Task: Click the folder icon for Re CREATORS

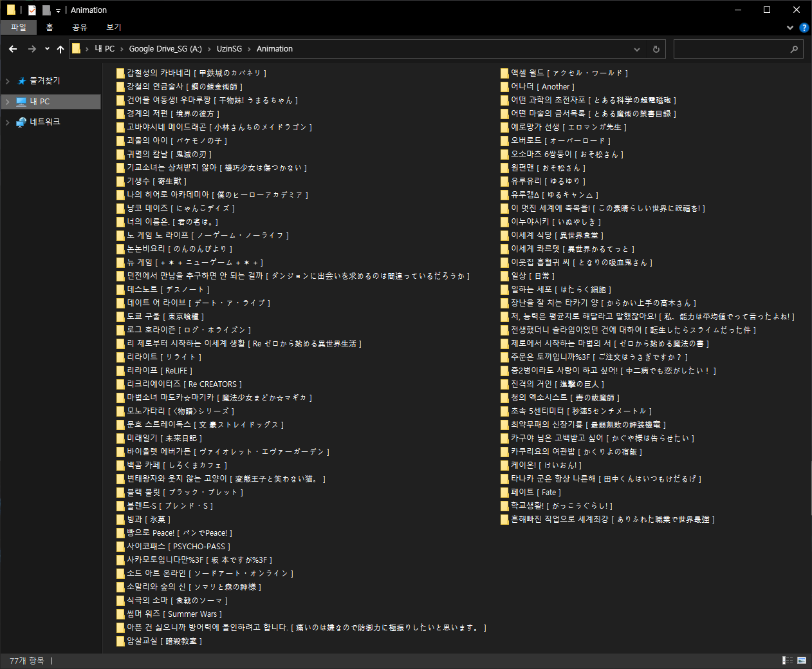Action: pos(120,384)
